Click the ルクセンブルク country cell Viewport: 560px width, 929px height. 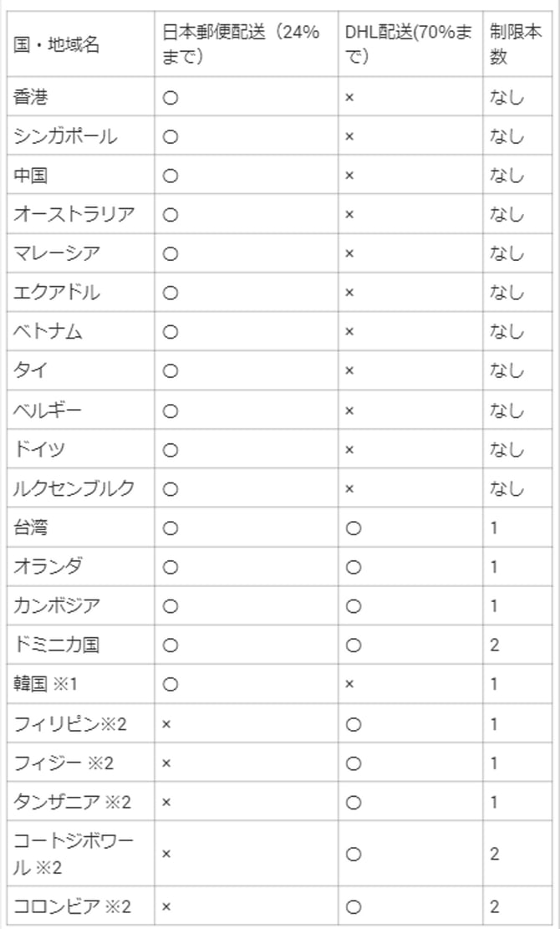(74, 488)
